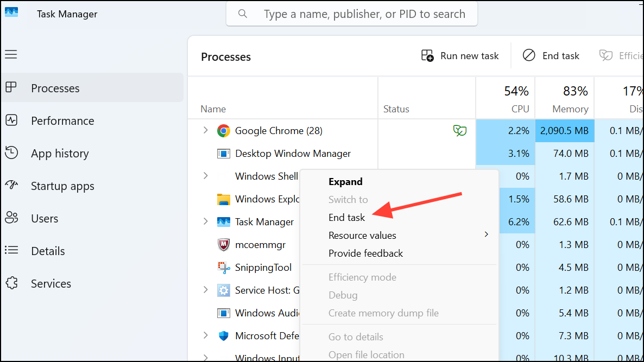Click the Google Chrome process icon

click(223, 130)
